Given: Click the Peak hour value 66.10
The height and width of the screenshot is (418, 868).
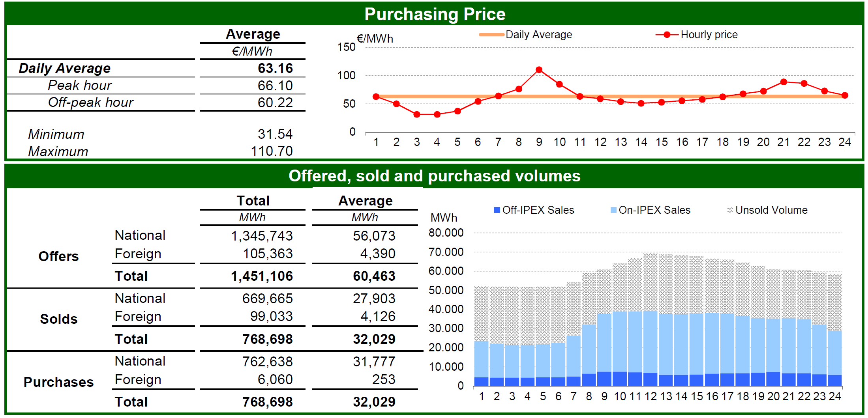Looking at the screenshot, I should [x=275, y=86].
